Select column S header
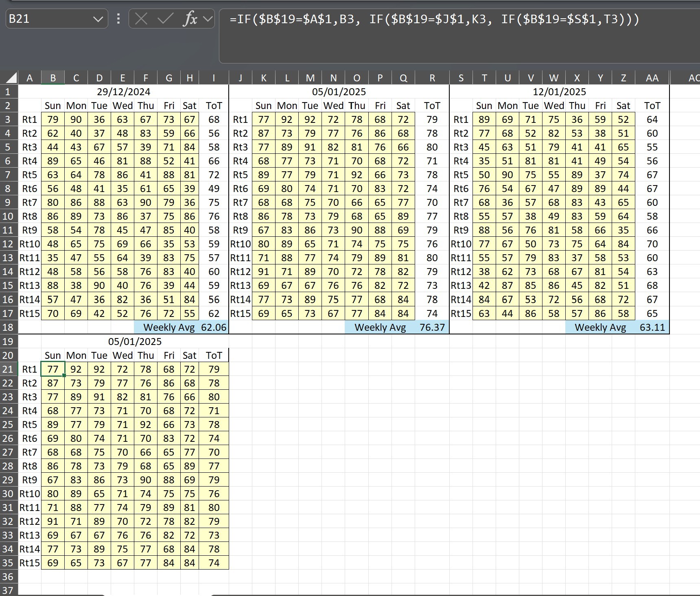This screenshot has width=700, height=596. pos(461,78)
